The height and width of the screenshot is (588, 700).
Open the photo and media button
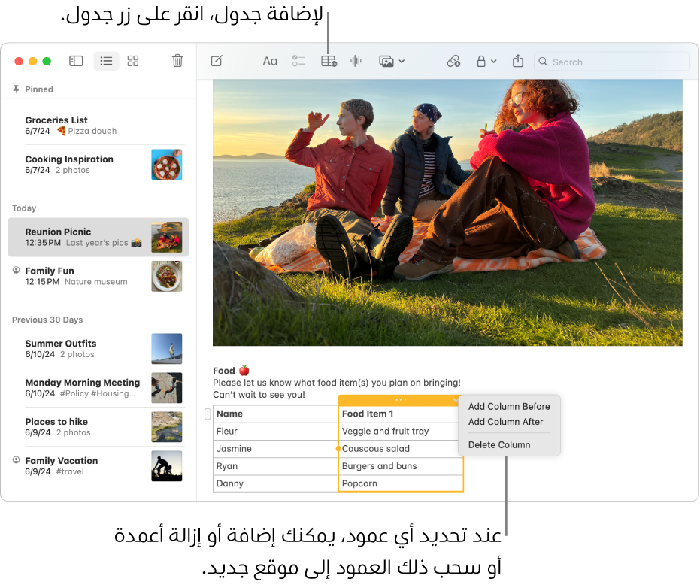386,62
